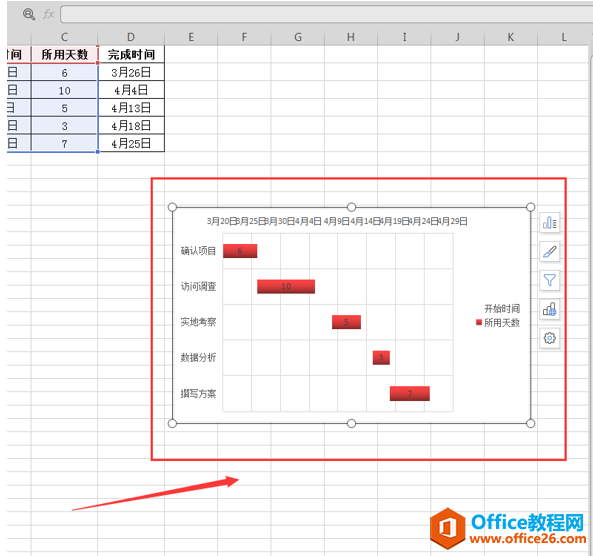This screenshot has width=593, height=556.
Task: Click the 4月29日 date axis label
Action: (452, 221)
